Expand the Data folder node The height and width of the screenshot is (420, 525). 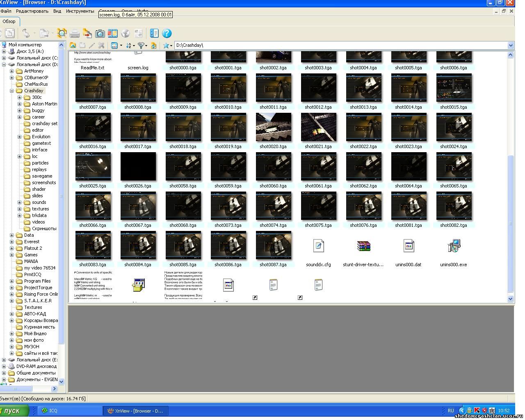coord(11,235)
